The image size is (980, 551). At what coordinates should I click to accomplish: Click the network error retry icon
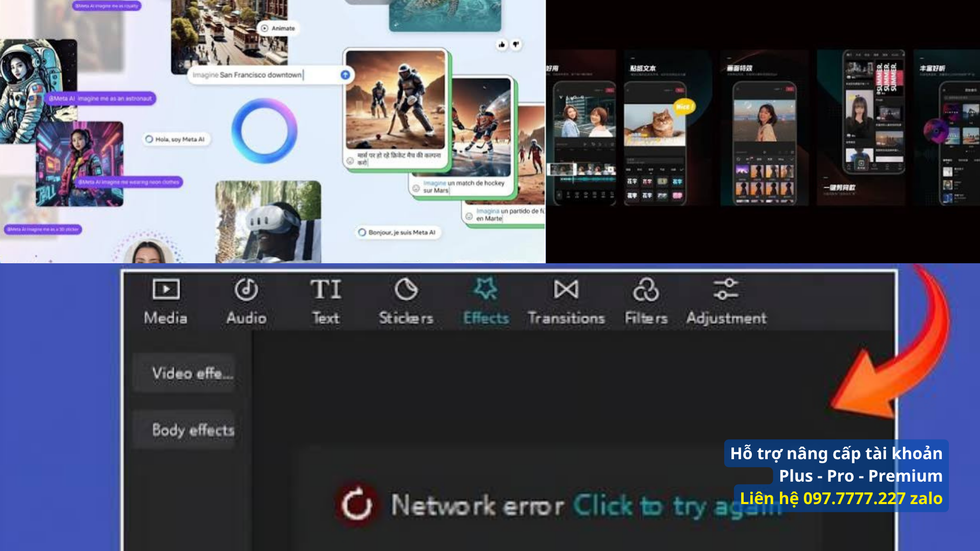click(x=356, y=505)
